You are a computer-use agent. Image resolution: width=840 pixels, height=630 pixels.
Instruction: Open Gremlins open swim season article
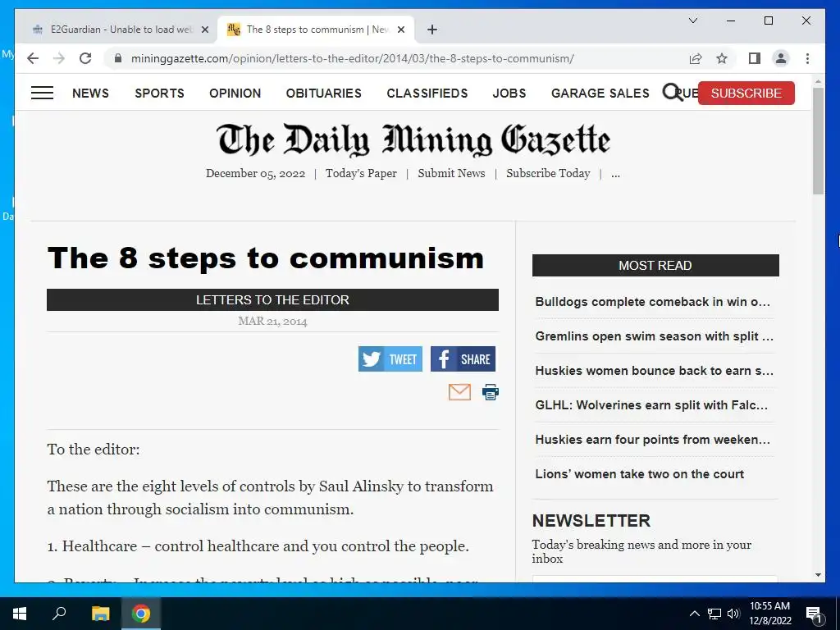coord(654,336)
